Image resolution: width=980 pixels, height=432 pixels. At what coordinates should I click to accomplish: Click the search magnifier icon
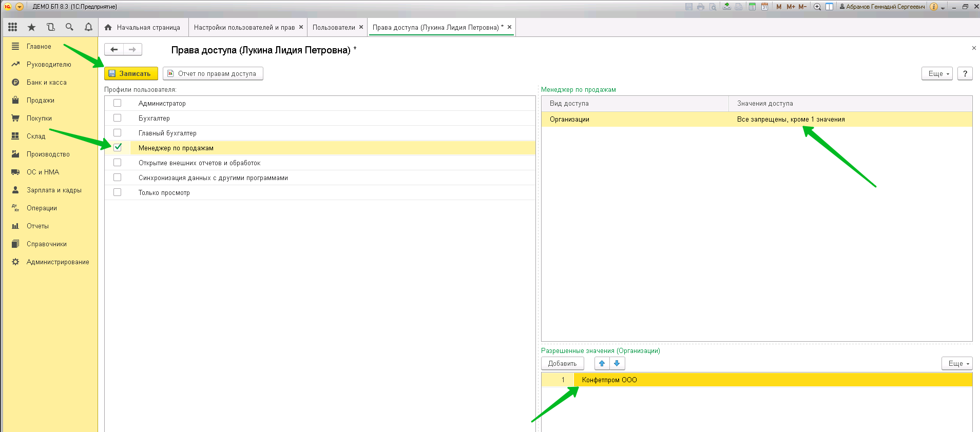pos(69,27)
